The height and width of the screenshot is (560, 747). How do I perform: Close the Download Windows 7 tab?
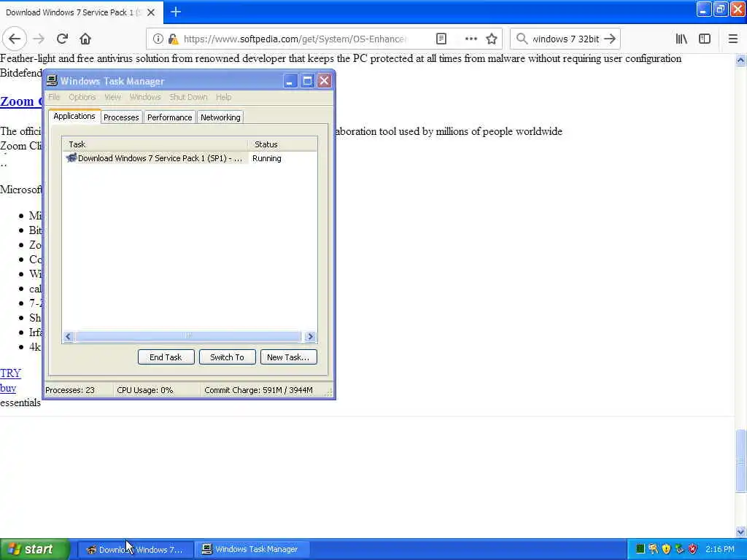(151, 12)
